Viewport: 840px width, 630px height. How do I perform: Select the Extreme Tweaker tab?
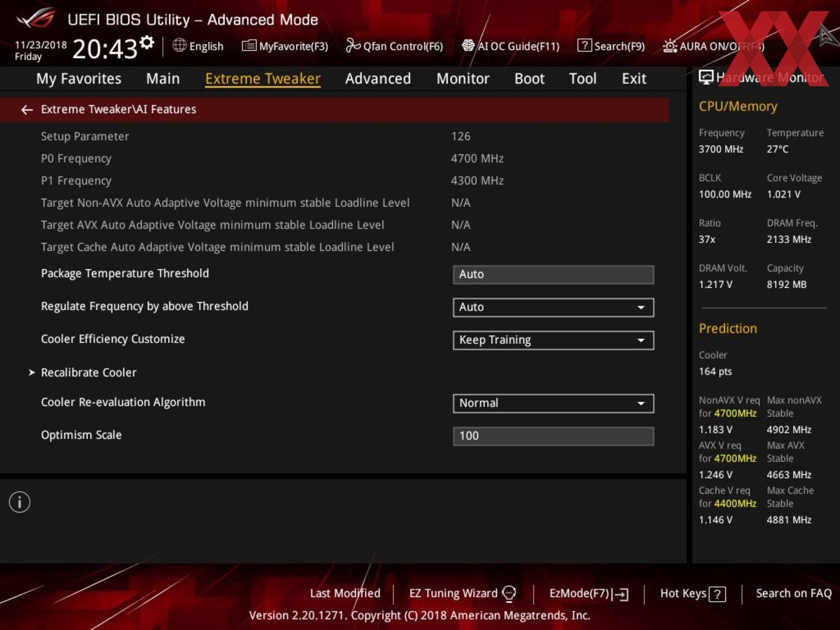coord(262,78)
